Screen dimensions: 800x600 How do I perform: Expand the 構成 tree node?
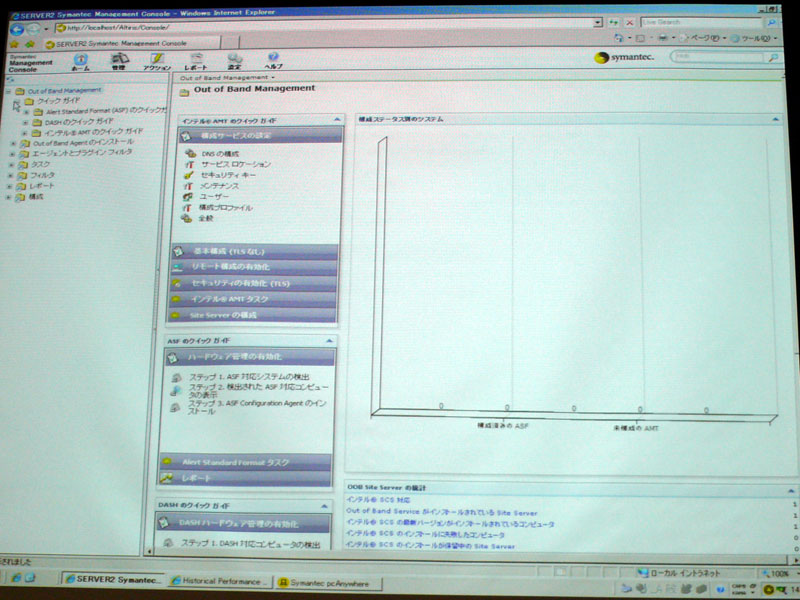[x=8, y=198]
